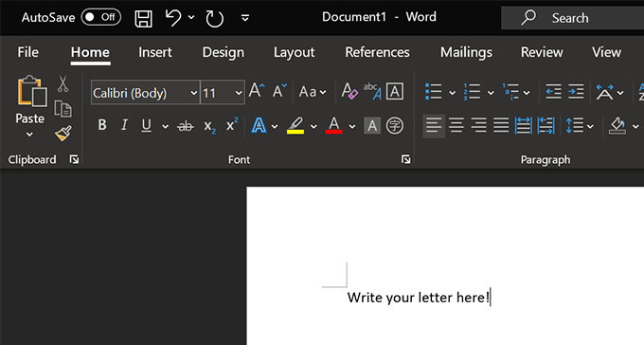Switch to the Insert tab

[155, 52]
